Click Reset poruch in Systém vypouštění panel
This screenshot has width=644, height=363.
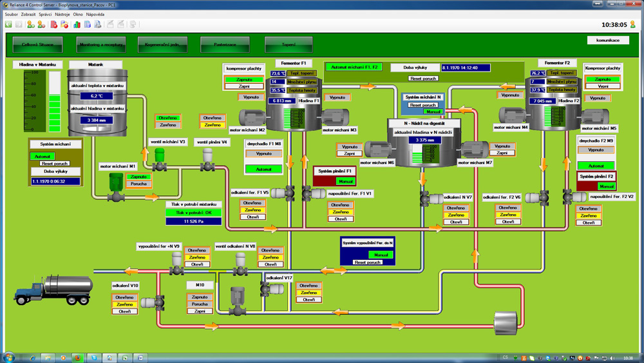tap(368, 262)
